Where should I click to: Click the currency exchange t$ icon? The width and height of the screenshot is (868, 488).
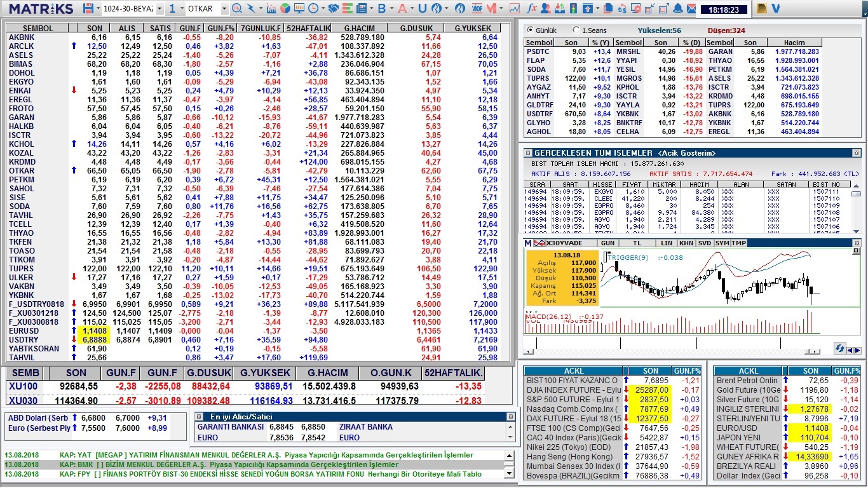coord(622,8)
